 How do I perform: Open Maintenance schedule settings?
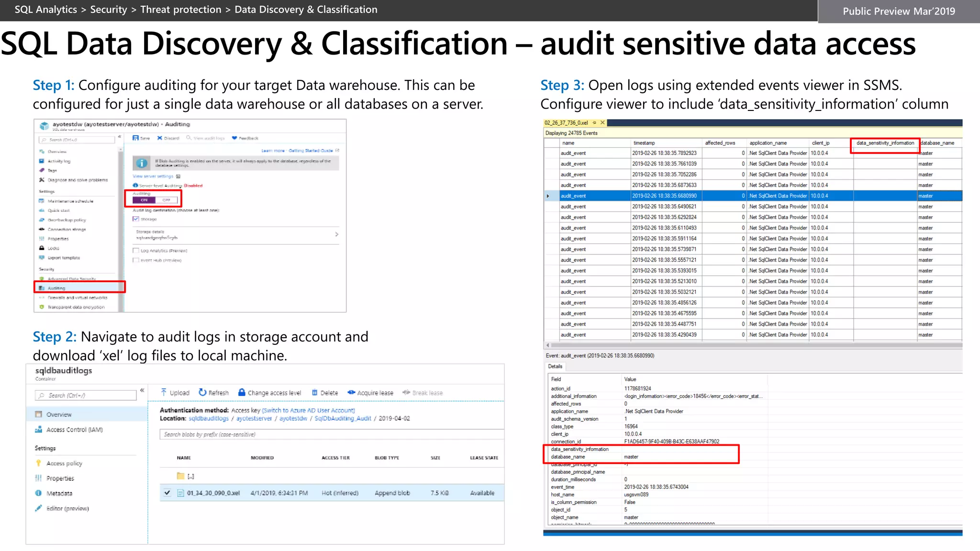(70, 201)
